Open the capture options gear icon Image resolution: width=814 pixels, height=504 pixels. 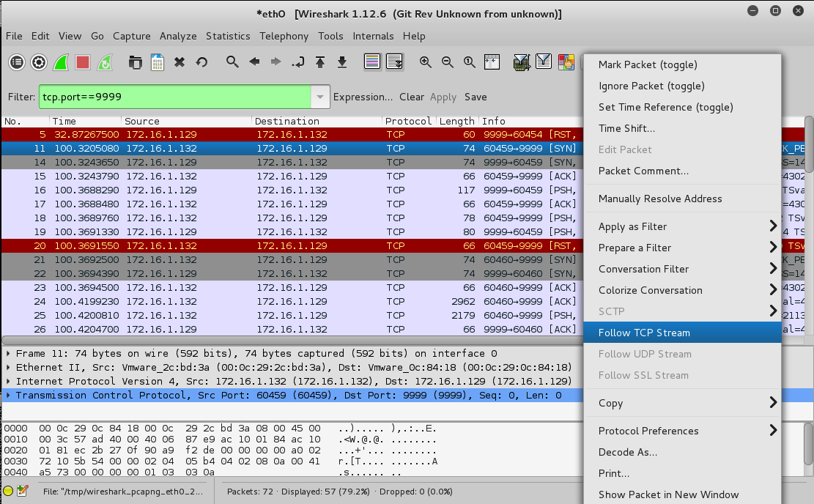(39, 62)
